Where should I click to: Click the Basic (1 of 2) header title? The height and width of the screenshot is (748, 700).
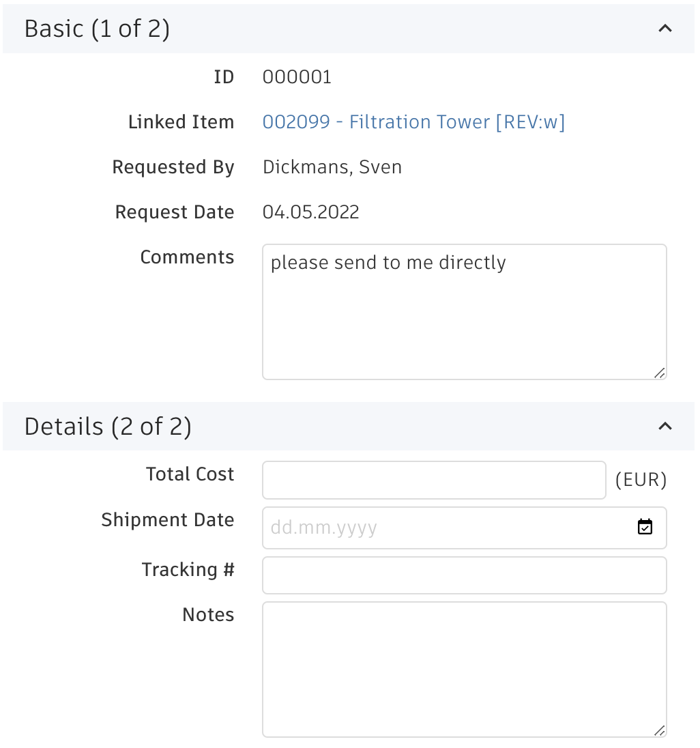[x=97, y=29]
